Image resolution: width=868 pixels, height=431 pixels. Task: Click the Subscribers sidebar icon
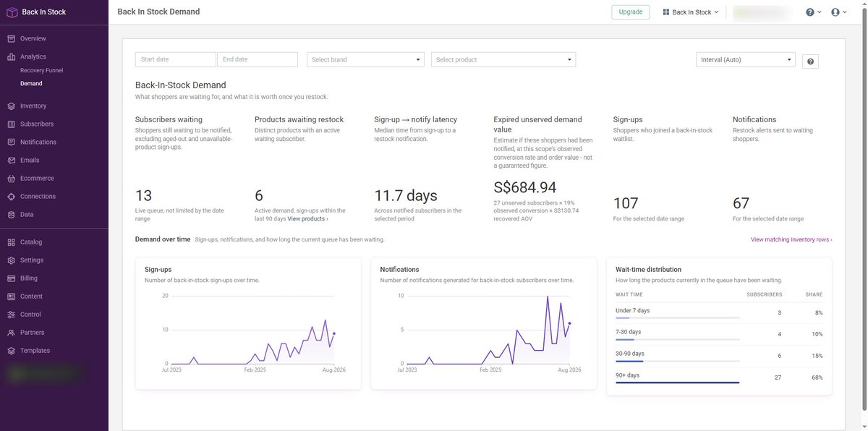[x=12, y=124]
